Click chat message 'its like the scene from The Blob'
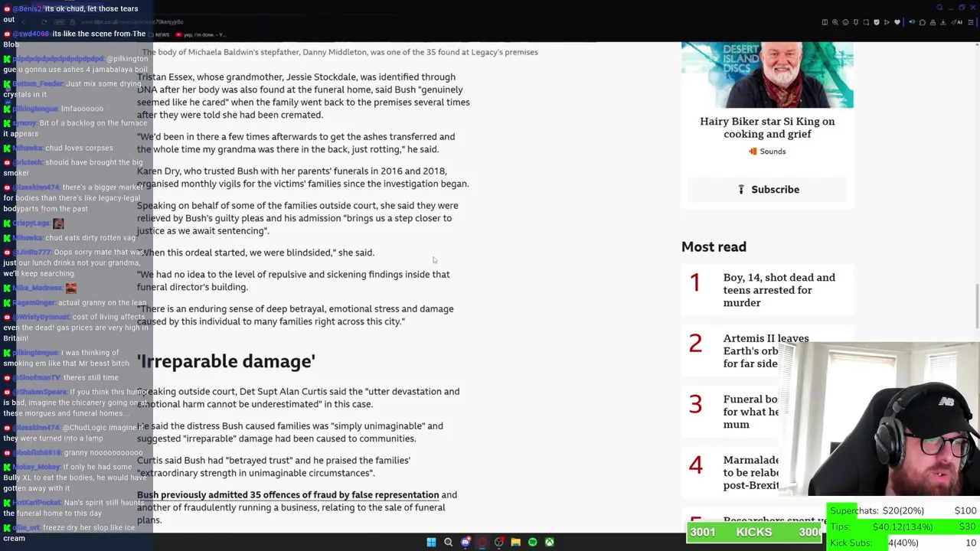Screen dimensions: 980x551 point(74,39)
